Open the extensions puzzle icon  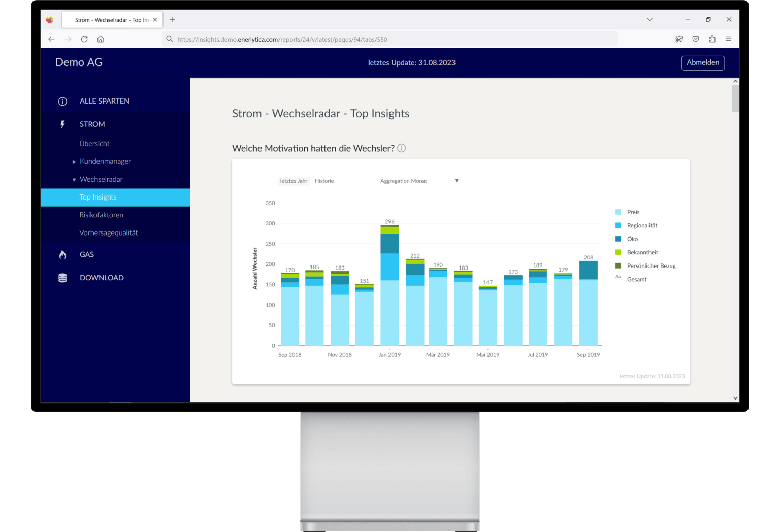(x=712, y=39)
